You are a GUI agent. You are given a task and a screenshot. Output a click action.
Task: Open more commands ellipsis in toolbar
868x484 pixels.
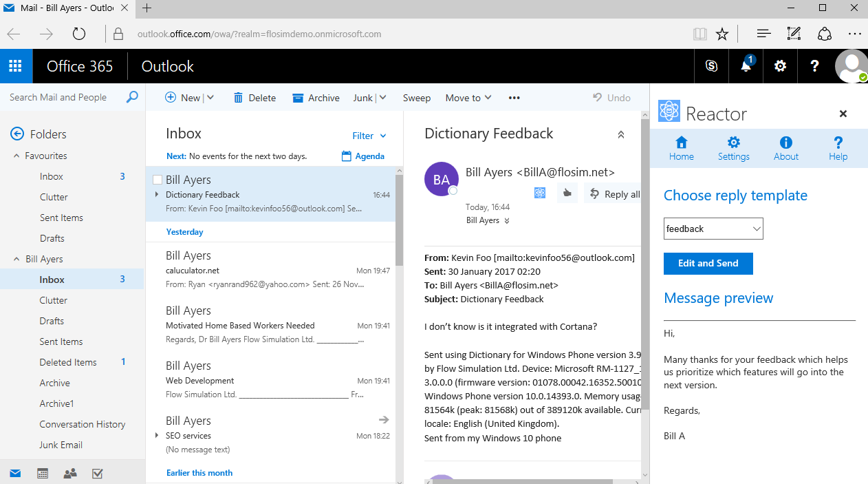click(x=514, y=98)
